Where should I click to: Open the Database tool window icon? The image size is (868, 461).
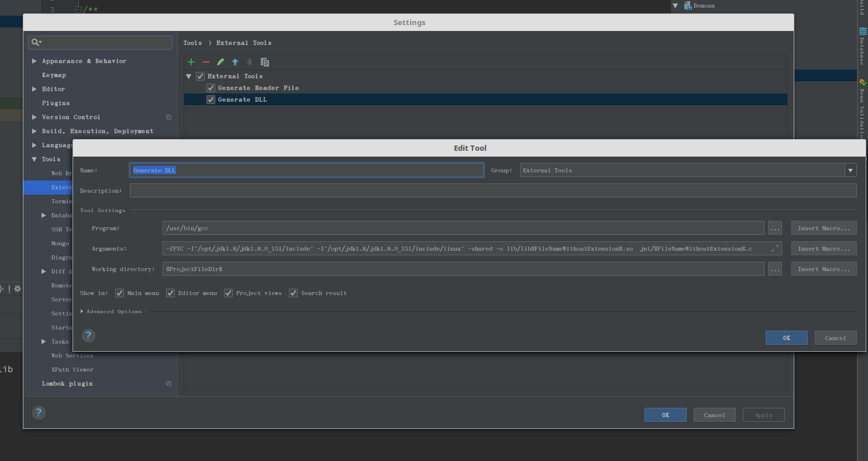point(862,31)
